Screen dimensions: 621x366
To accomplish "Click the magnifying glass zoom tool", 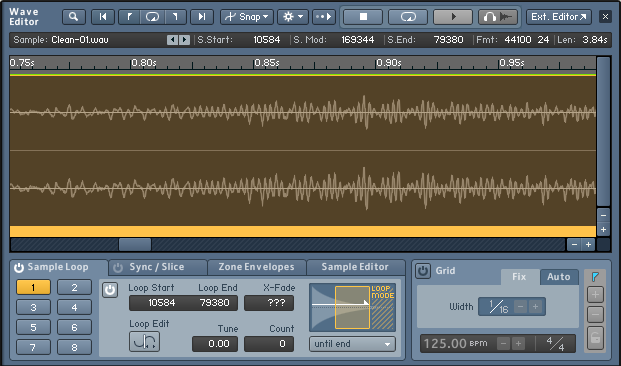I will 74,17.
